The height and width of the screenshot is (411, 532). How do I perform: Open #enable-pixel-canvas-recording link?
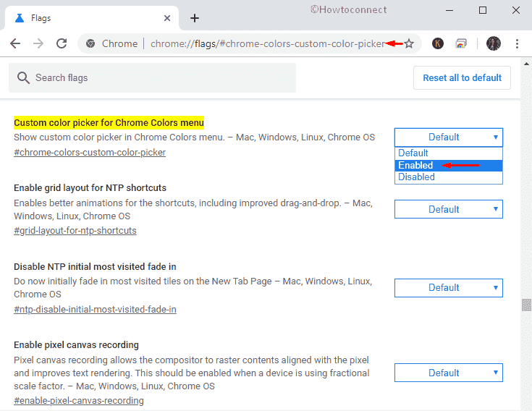coord(79,400)
